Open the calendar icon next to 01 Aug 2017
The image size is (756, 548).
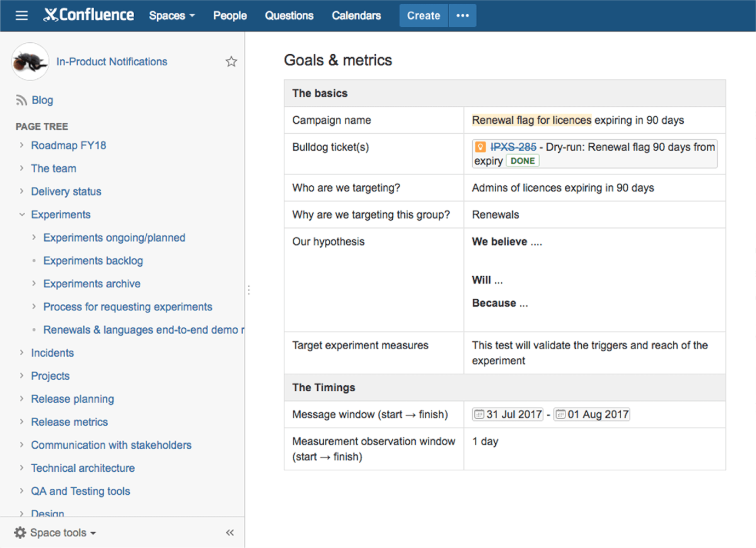pos(560,414)
